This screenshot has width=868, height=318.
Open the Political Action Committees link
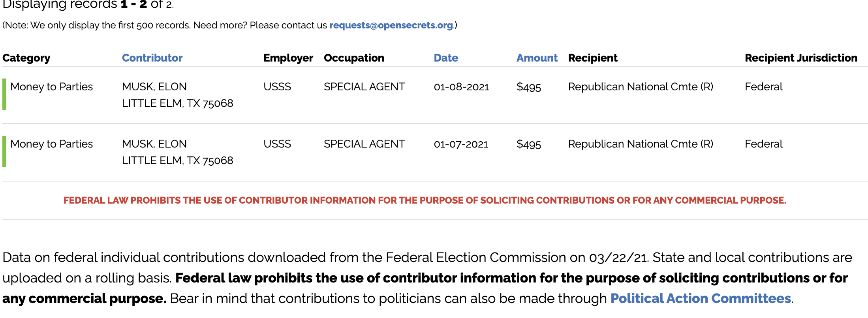(701, 298)
